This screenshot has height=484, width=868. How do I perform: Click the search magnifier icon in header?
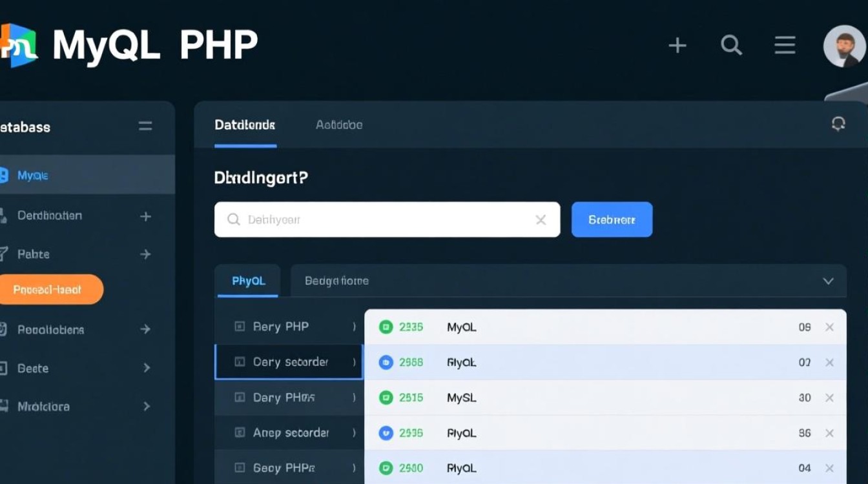click(731, 45)
